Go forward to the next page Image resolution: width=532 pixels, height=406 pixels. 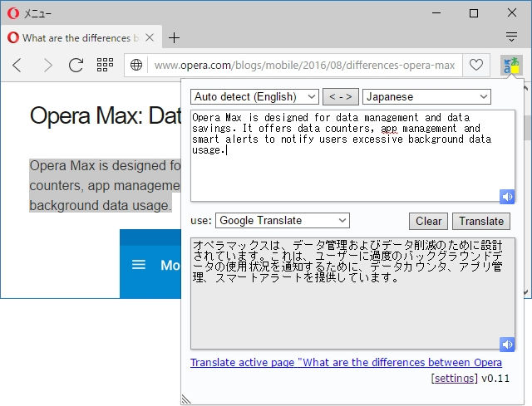[x=48, y=65]
